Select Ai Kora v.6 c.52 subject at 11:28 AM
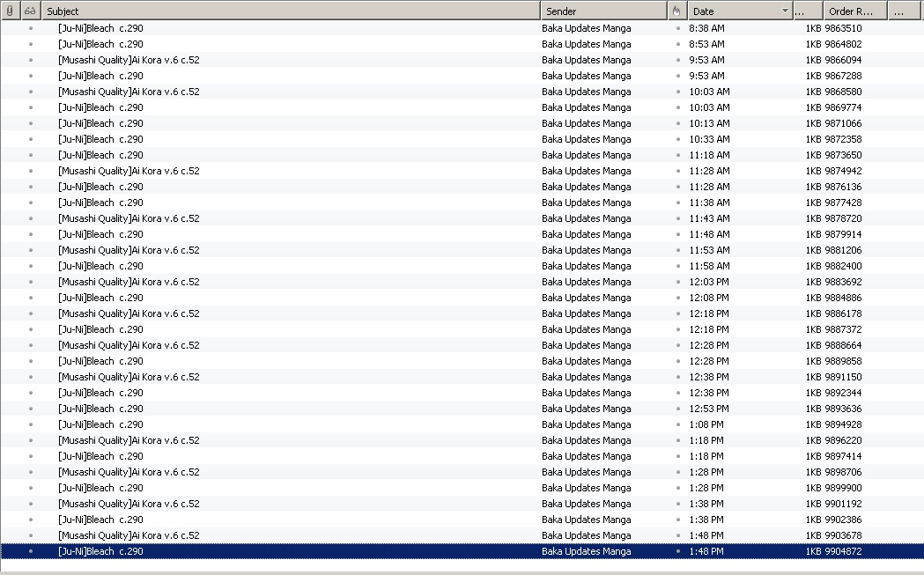Image resolution: width=924 pixels, height=575 pixels. [x=129, y=171]
